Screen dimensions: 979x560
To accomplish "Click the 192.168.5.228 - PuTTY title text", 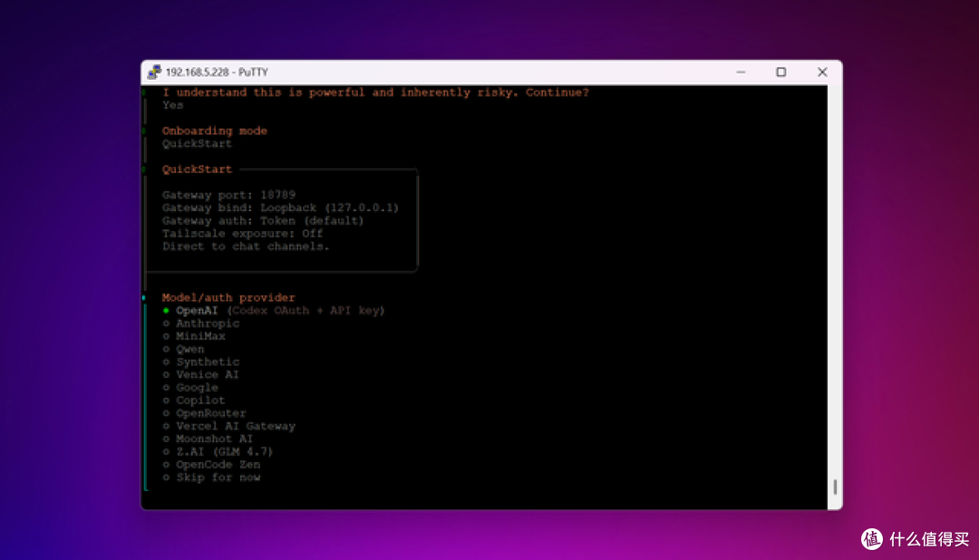I will tap(217, 72).
